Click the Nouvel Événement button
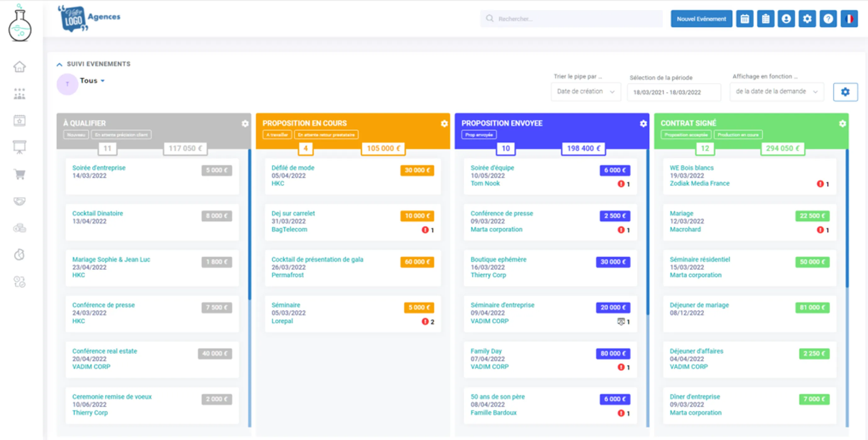Viewport: 868px width, 440px height. click(701, 19)
